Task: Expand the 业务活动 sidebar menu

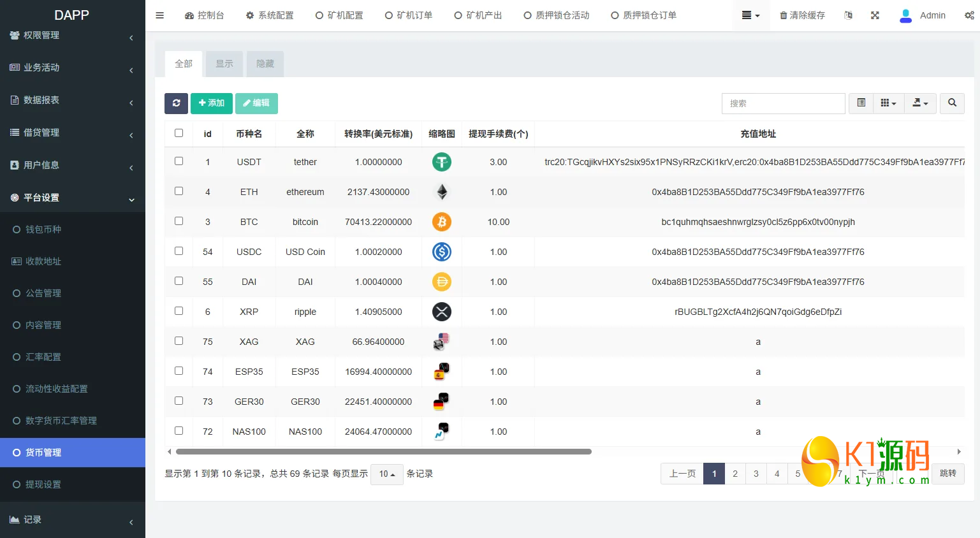Action: tap(73, 68)
